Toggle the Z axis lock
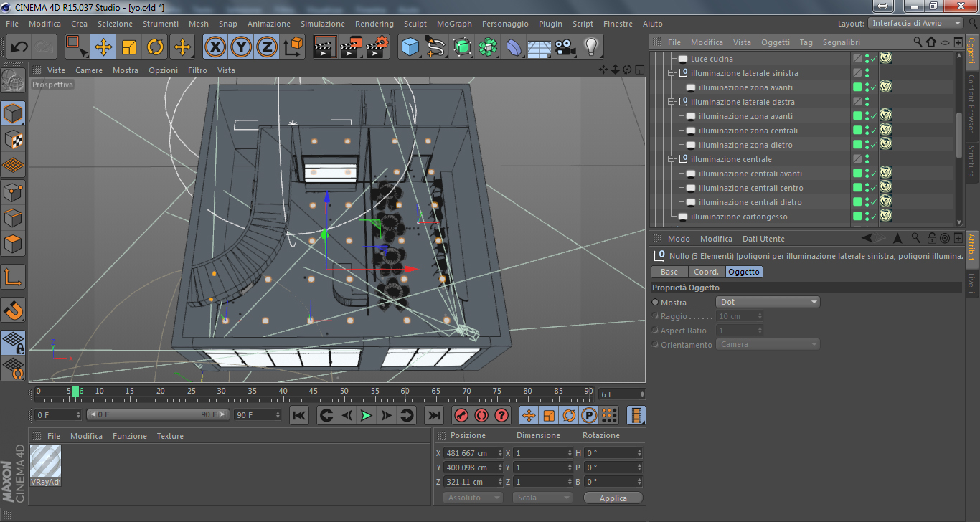This screenshot has height=522, width=980. (x=267, y=47)
